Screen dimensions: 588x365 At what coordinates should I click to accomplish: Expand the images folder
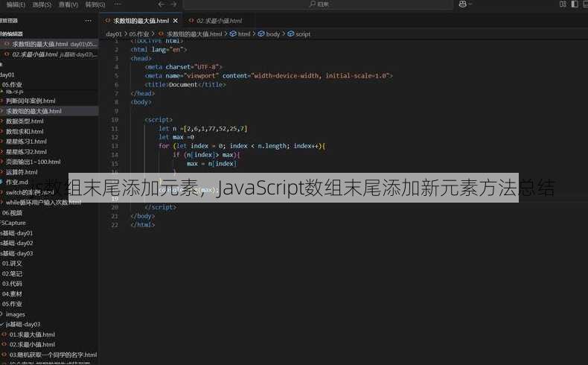(16, 314)
